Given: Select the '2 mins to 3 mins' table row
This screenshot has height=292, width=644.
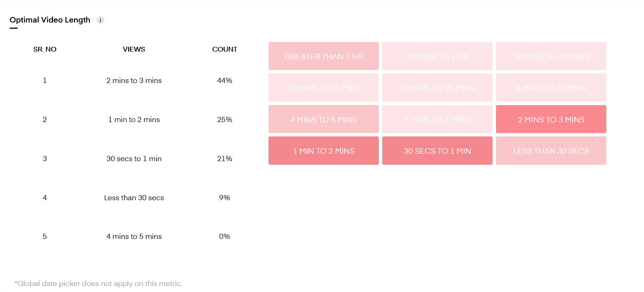Looking at the screenshot, I should 134,80.
